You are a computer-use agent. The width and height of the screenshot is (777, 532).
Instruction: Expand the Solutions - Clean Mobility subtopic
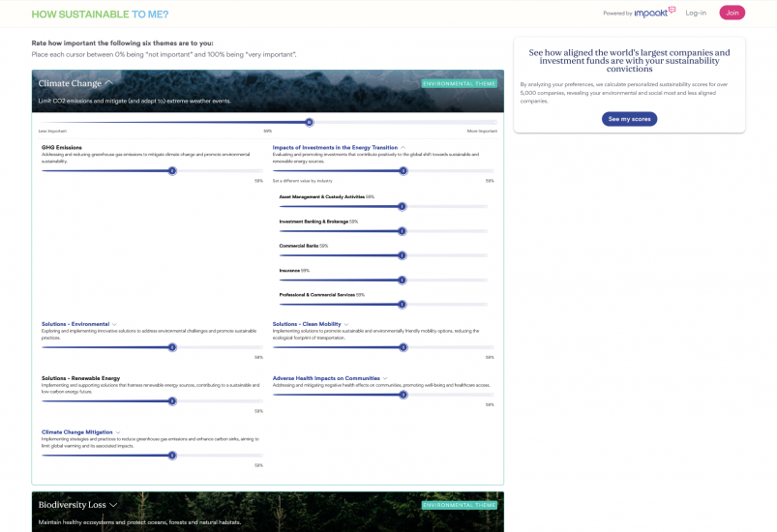(x=344, y=324)
